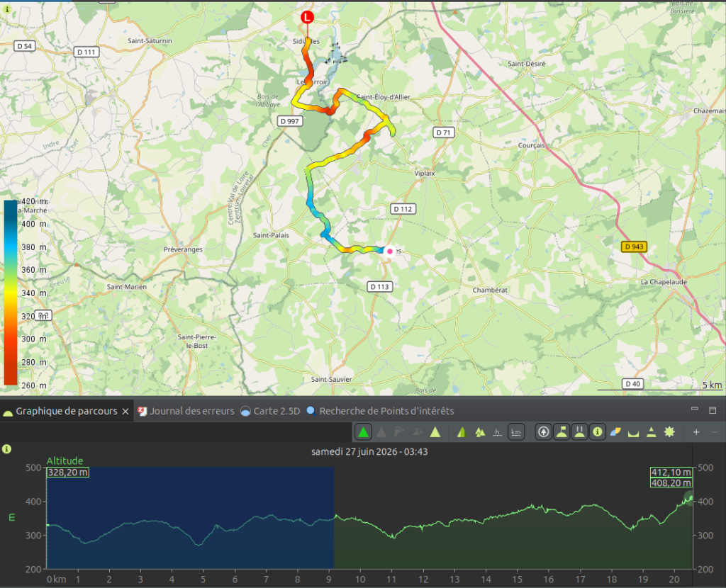Click the red L tour marker

[x=307, y=18]
